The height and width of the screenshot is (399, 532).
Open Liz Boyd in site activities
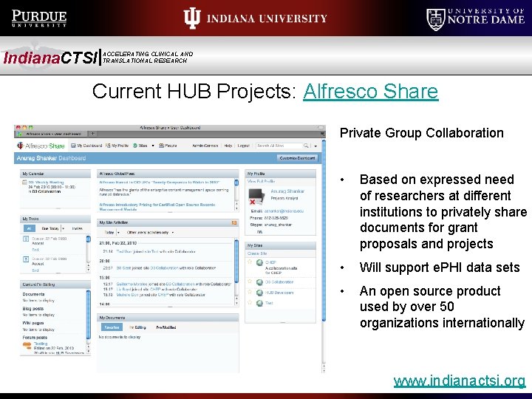point(123,290)
